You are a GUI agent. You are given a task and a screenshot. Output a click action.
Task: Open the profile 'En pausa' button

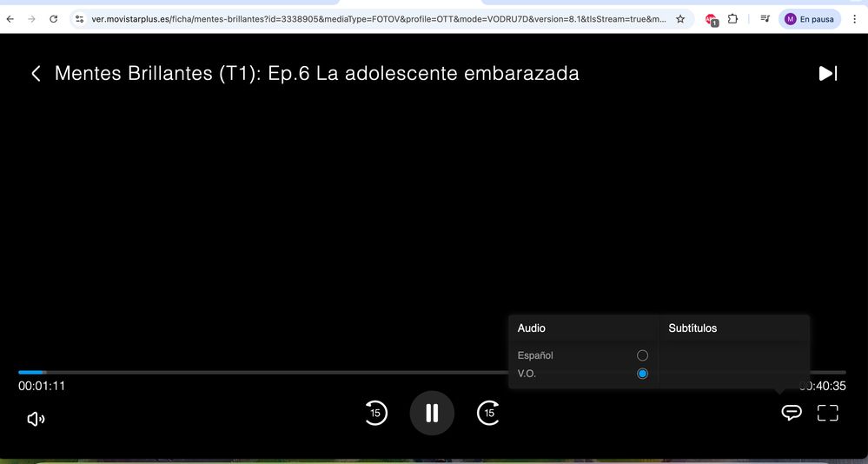click(x=809, y=18)
